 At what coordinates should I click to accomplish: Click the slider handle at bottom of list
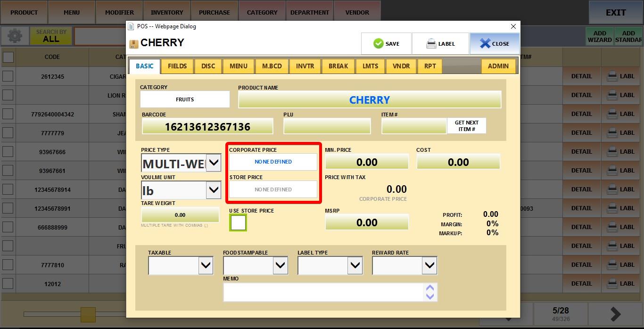[x=88, y=314]
